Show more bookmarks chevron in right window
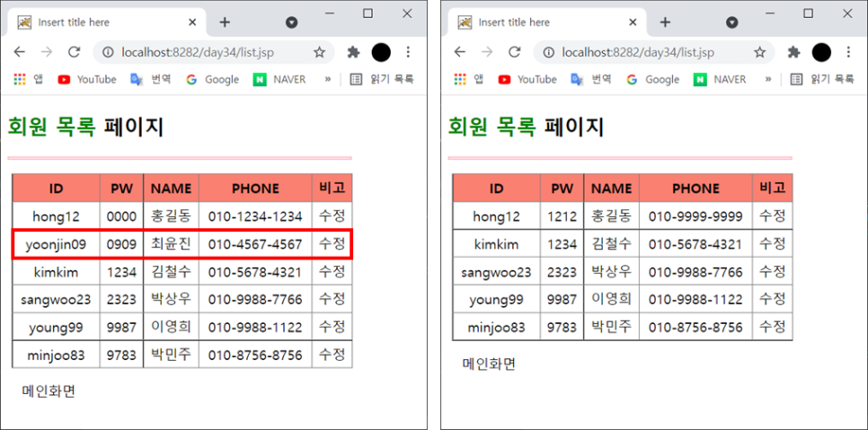Viewport: 868px width, 430px height. click(x=768, y=79)
